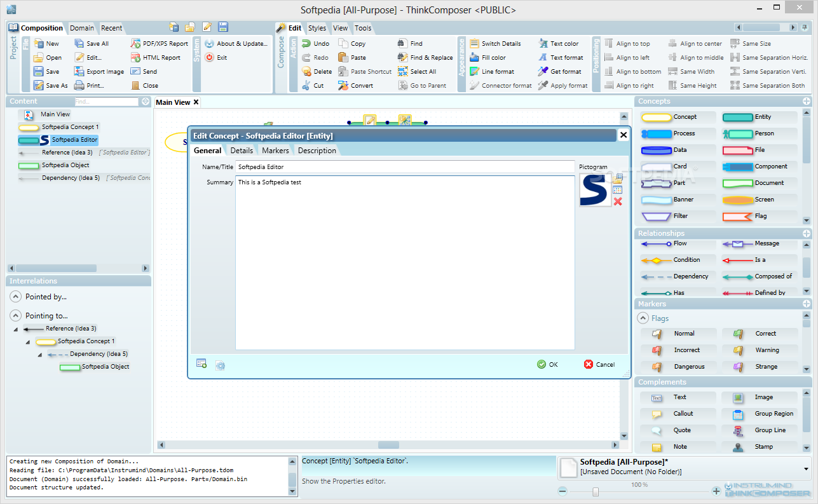Click About & Update icon
The height and width of the screenshot is (504, 818).
tap(209, 44)
